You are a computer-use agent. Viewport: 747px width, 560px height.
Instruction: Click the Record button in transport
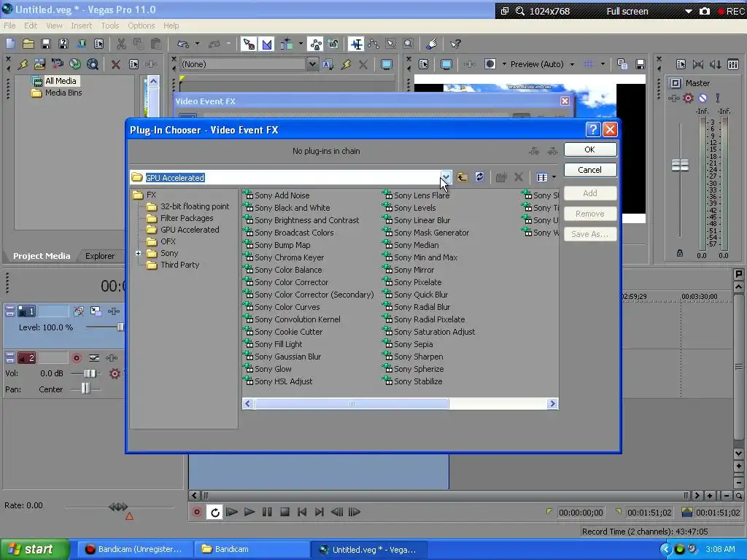click(x=196, y=513)
